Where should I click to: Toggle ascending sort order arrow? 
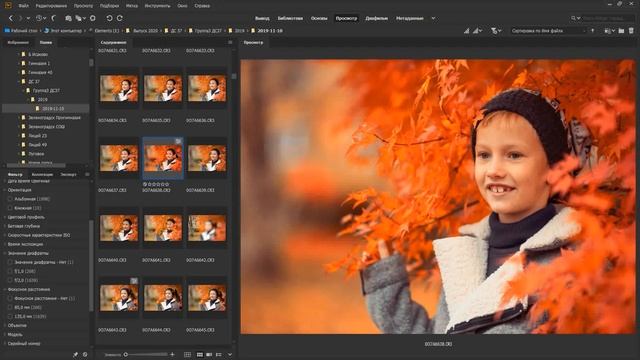(x=593, y=31)
